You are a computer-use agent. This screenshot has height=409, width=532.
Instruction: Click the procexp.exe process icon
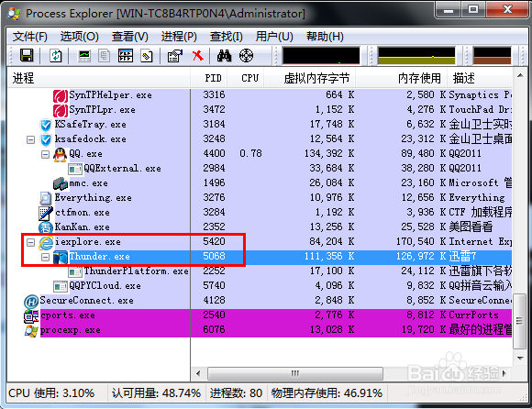(x=31, y=330)
